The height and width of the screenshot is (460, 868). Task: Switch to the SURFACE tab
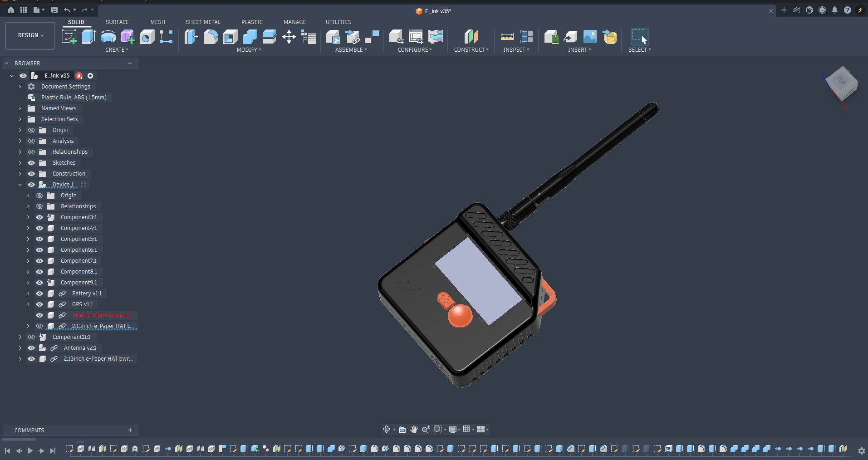[117, 22]
